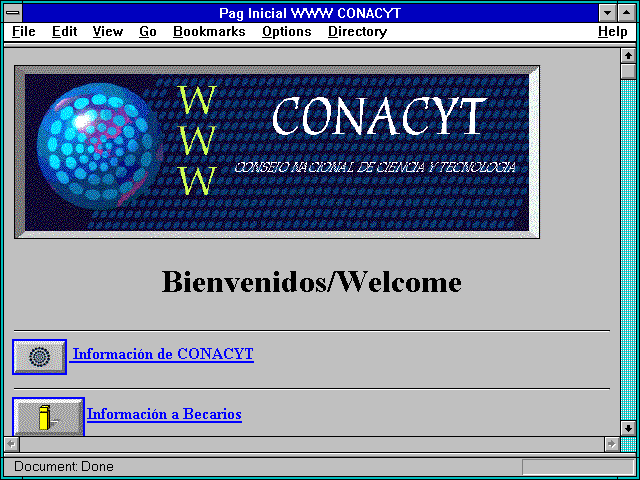Open the Directory menu
Screen dimensions: 640x480
pos(358,32)
